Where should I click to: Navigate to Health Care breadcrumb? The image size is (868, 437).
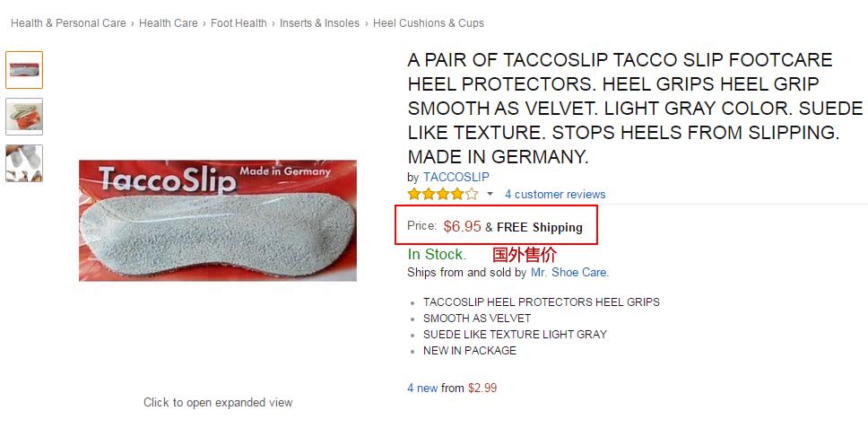(x=169, y=23)
